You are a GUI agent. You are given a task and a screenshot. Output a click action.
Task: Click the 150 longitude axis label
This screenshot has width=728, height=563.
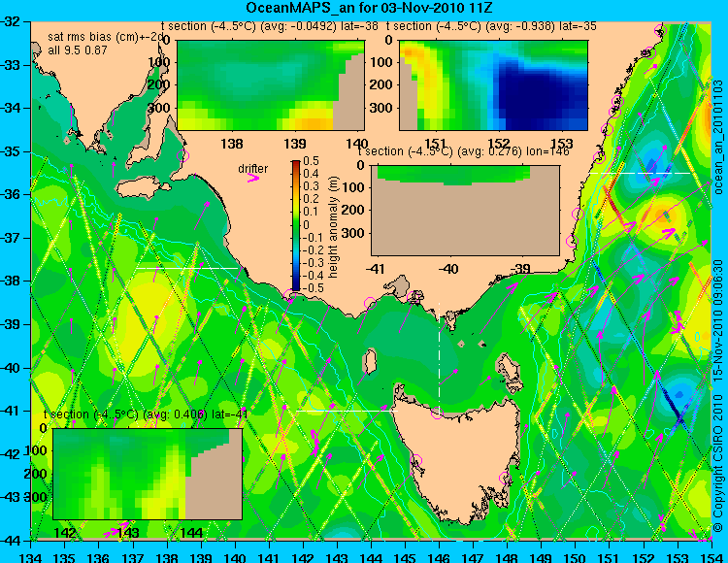pos(576,557)
